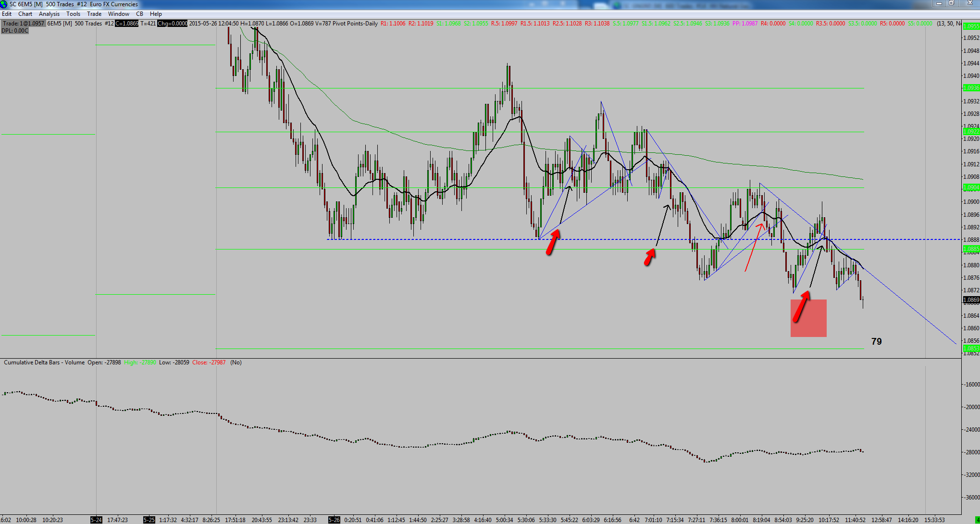Click the 1.0916 price scale label
The height and width of the screenshot is (524, 980).
[971, 151]
